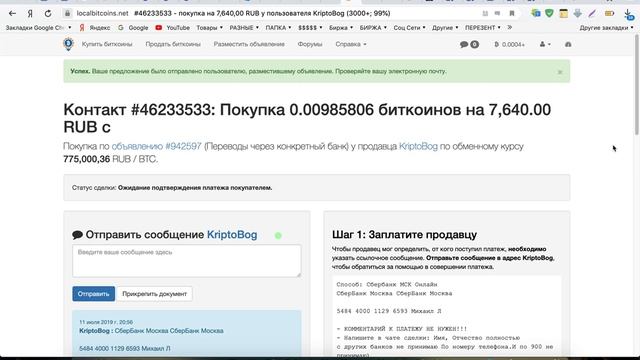The width and height of the screenshot is (640, 360).
Task: Click chat timestamp 11 июля 2019 г.
Action: click(106, 322)
